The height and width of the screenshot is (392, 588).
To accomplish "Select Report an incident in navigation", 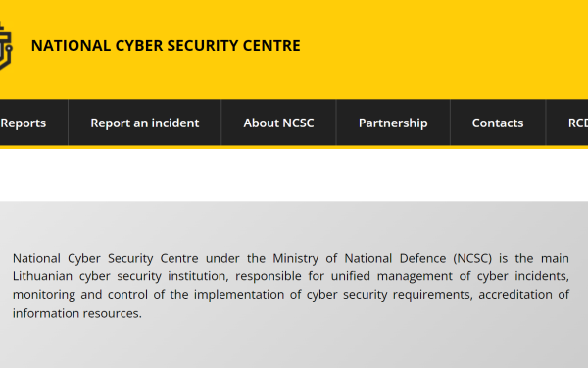I will [x=144, y=123].
